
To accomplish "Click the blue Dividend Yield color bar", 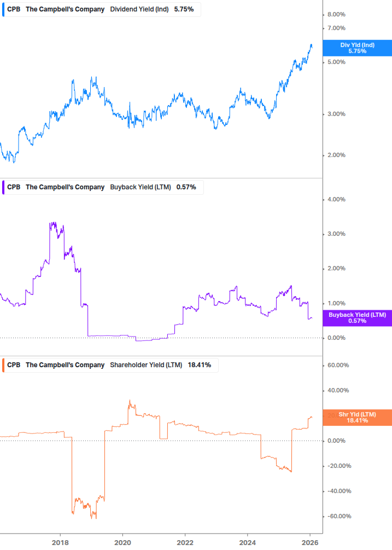I will point(3,9).
